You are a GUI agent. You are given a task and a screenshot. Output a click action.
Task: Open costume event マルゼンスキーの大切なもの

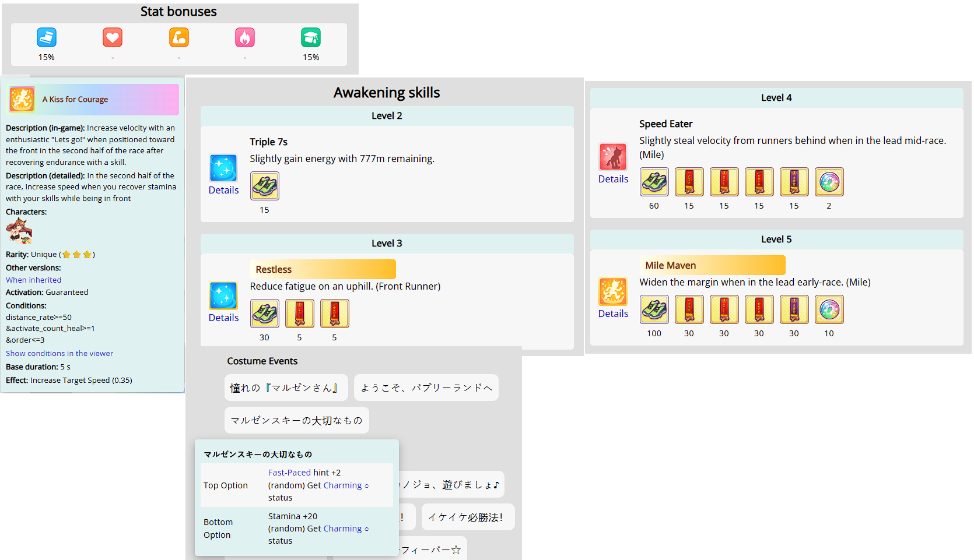pyautogui.click(x=297, y=420)
